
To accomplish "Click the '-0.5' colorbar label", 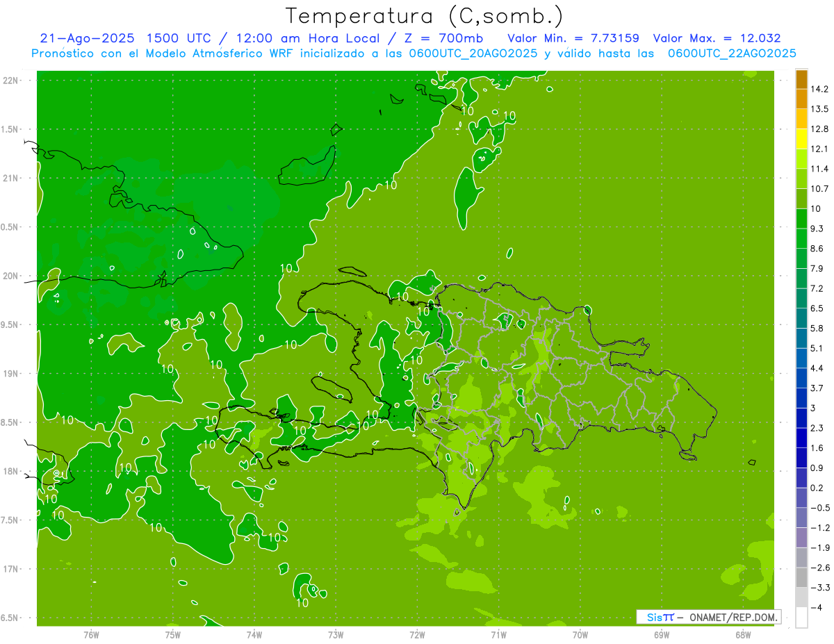I will (819, 508).
